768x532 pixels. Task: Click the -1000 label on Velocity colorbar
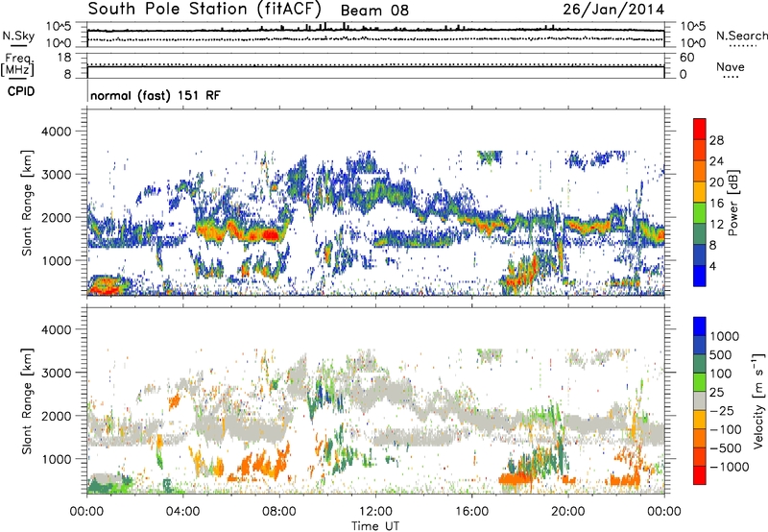[730, 467]
